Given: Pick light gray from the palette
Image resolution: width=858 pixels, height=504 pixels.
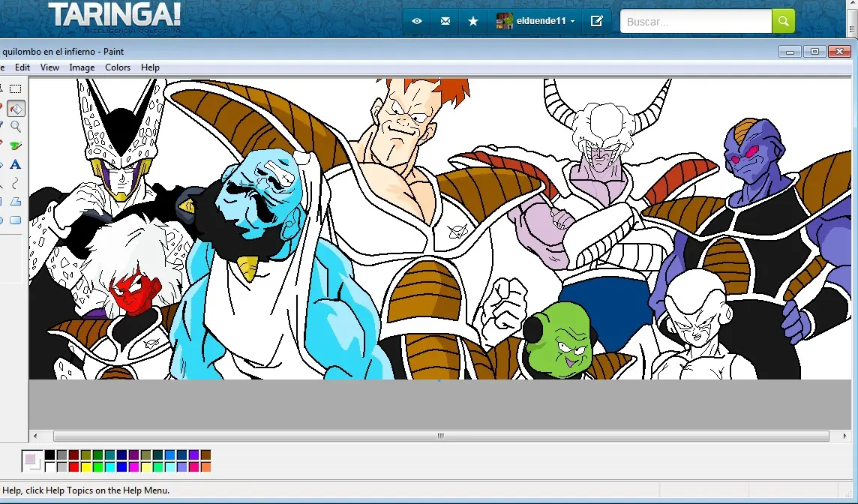Looking at the screenshot, I should (61, 466).
